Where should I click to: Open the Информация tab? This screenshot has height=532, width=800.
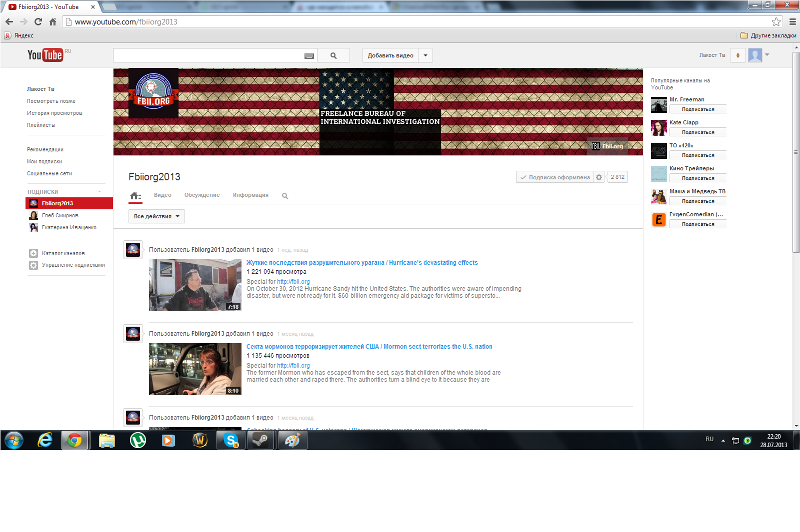click(250, 195)
